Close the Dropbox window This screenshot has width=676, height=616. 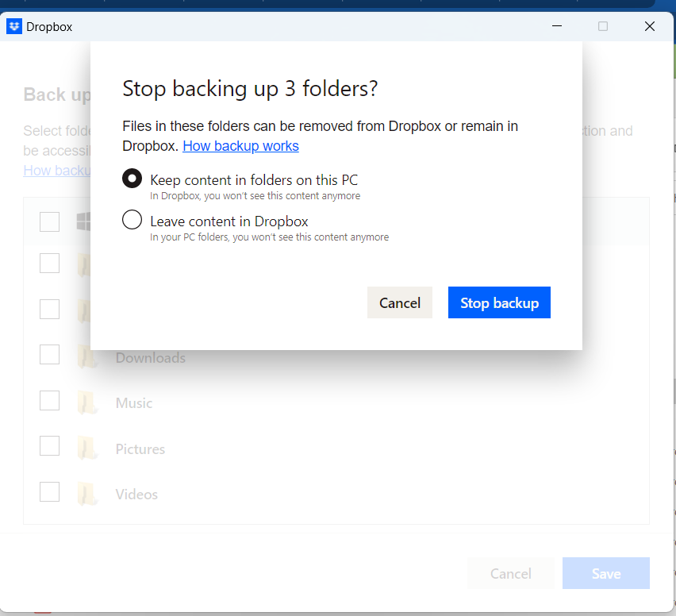pos(650,26)
